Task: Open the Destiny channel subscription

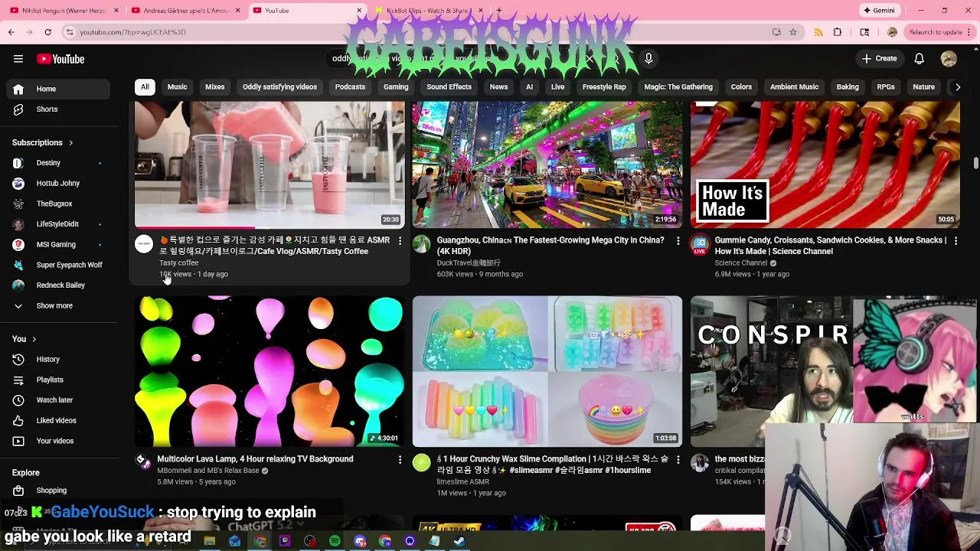Action: tap(58, 163)
